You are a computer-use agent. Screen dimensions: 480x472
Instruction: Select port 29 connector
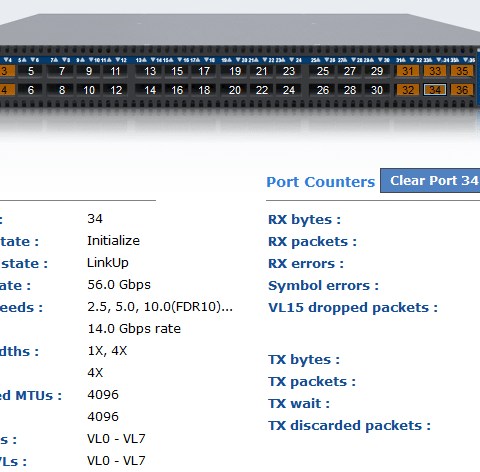[x=377, y=71]
